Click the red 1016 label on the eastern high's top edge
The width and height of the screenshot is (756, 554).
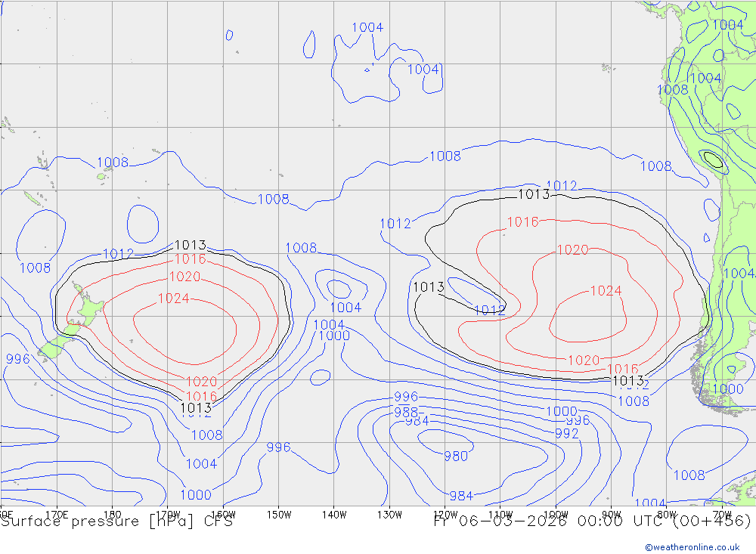522,221
